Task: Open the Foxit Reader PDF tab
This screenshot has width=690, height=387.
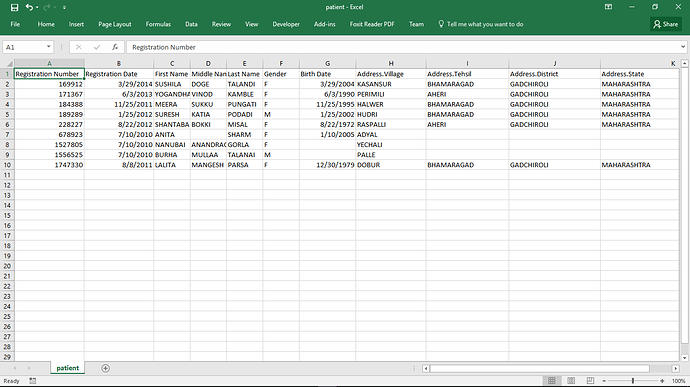Action: coord(372,24)
